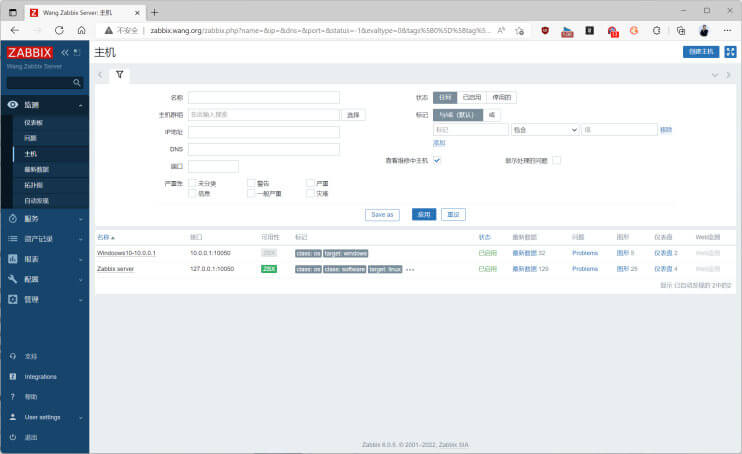Click the magnifier icon in sidebar search
Screen dimensions: 742x454
coord(77,83)
